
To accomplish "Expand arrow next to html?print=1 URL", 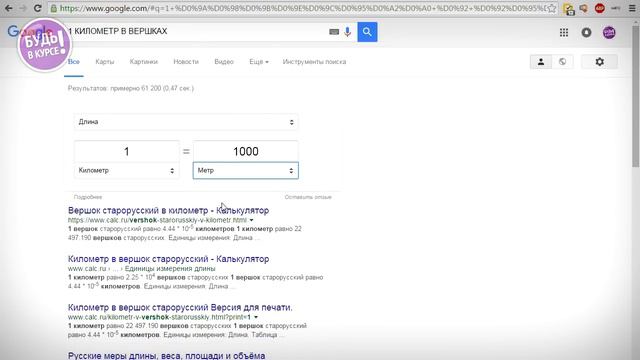I will pos(256,317).
